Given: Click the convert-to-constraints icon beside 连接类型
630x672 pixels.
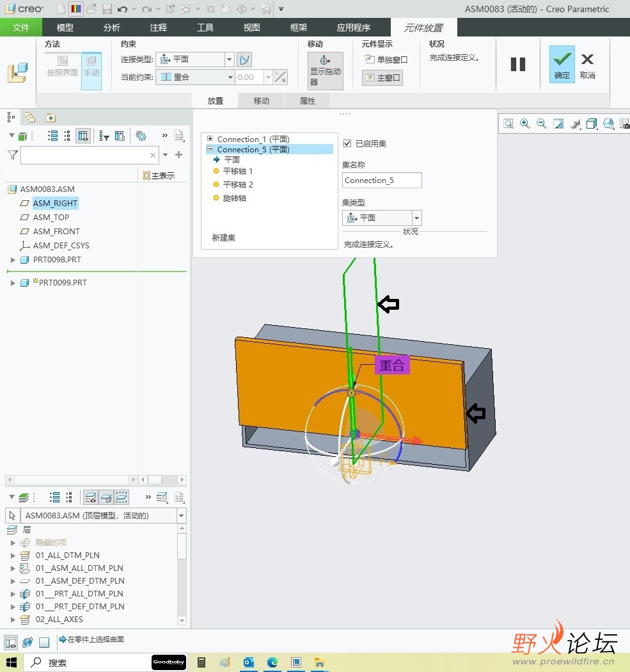Looking at the screenshot, I should coord(244,60).
